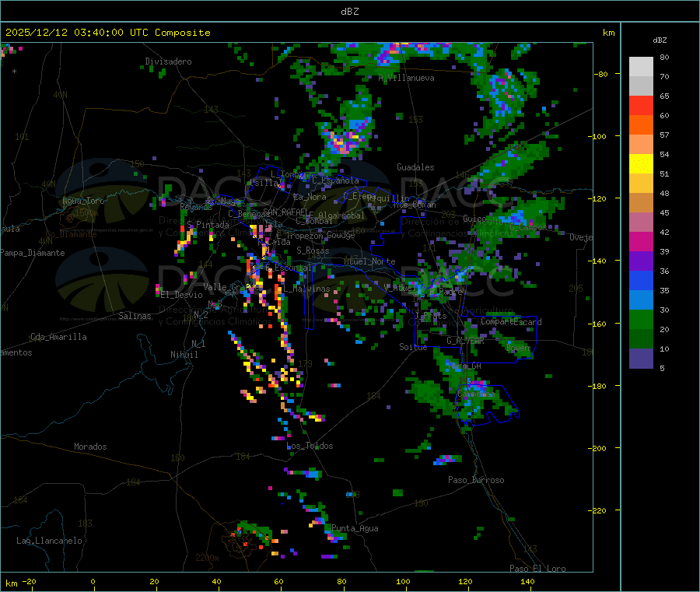
Task: Click the Punta_Agua map label
Action: tap(355, 528)
